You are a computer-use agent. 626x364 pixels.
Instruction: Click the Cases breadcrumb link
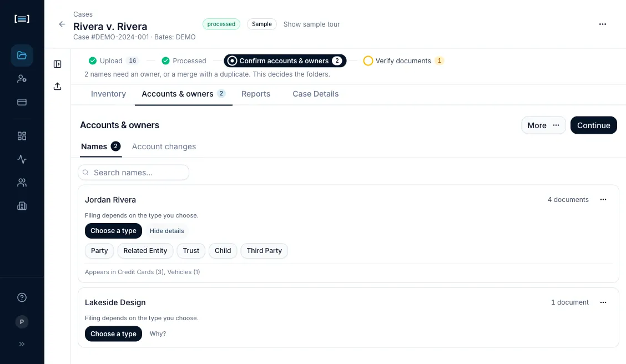click(x=83, y=14)
